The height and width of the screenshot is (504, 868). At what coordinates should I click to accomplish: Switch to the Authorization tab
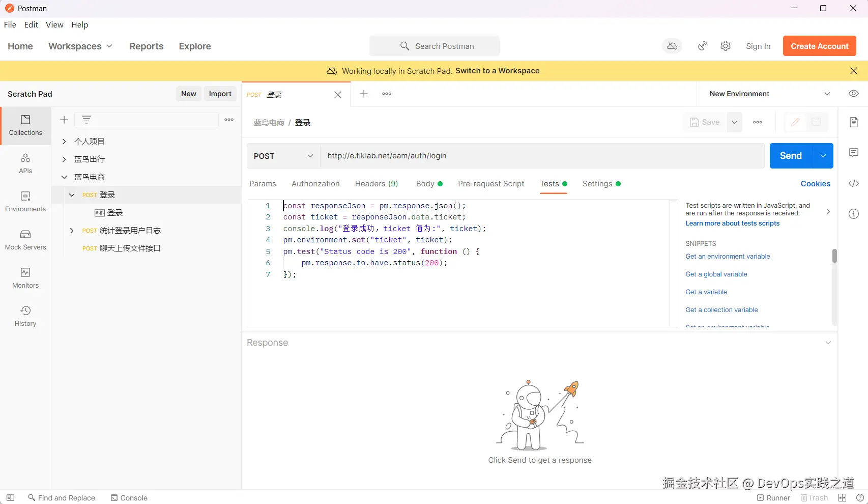315,184
